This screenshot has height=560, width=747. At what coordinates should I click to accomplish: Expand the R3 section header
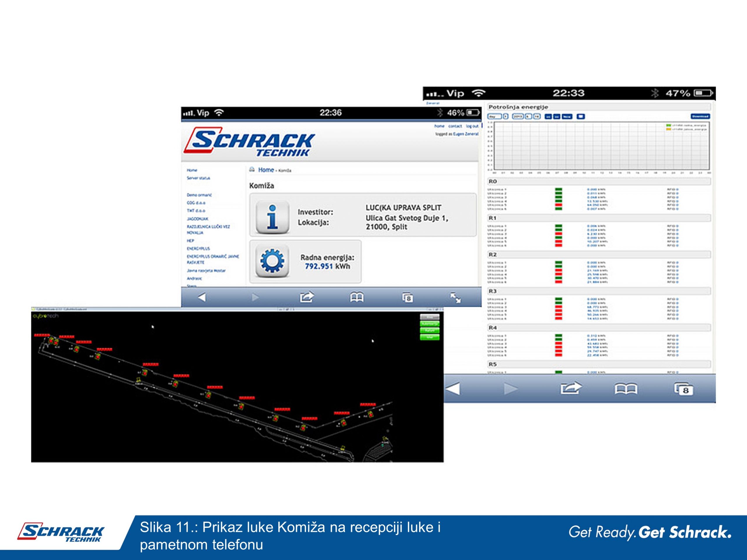point(599,291)
